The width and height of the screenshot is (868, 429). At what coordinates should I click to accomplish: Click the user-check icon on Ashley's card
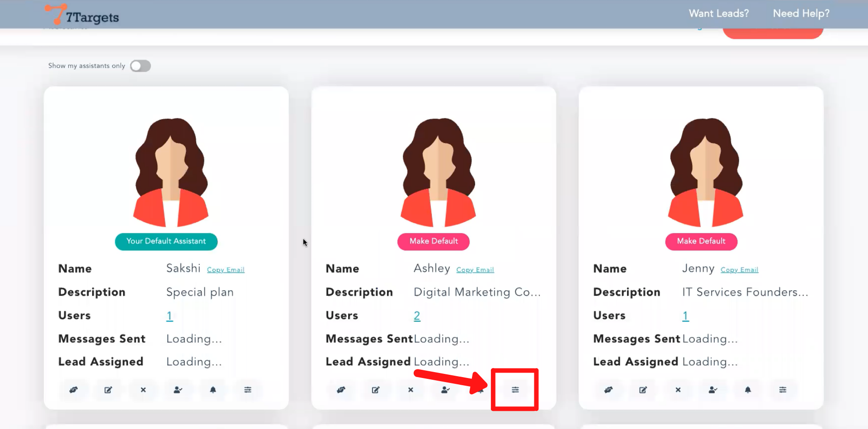445,390
